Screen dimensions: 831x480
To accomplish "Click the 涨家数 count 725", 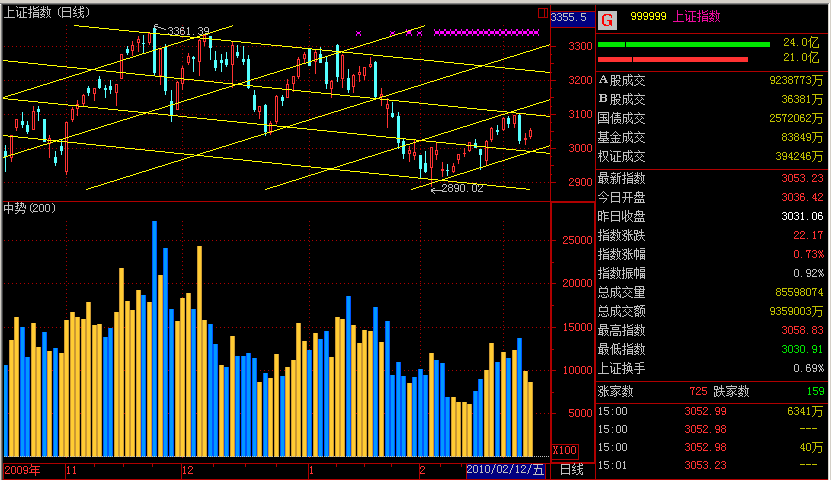I will click(x=698, y=391).
